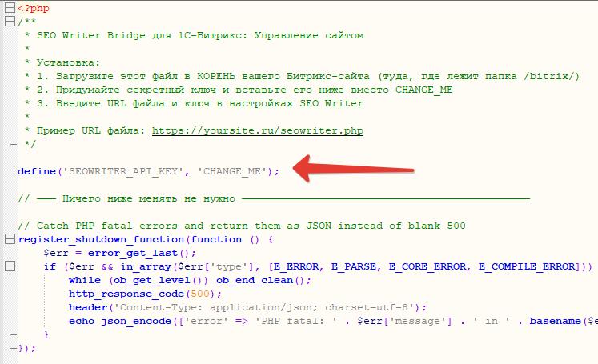Click the http_response_code(500); line
This screenshot has width=598, height=364.
(146, 294)
